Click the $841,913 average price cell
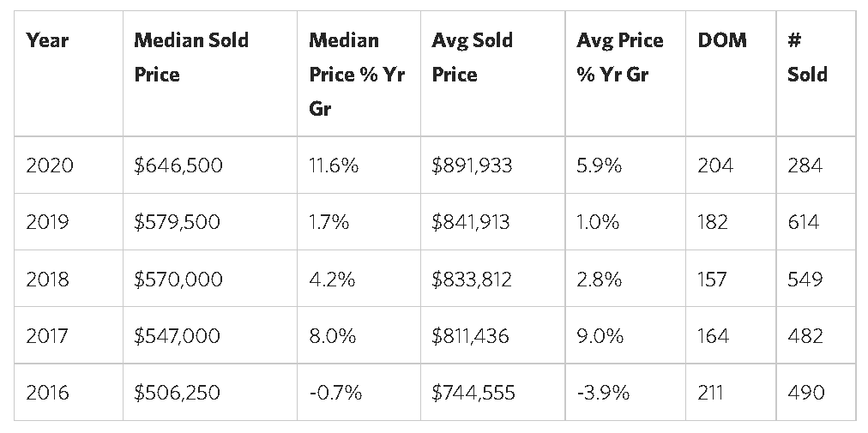Screen dimensions: 868x433 tap(471, 222)
